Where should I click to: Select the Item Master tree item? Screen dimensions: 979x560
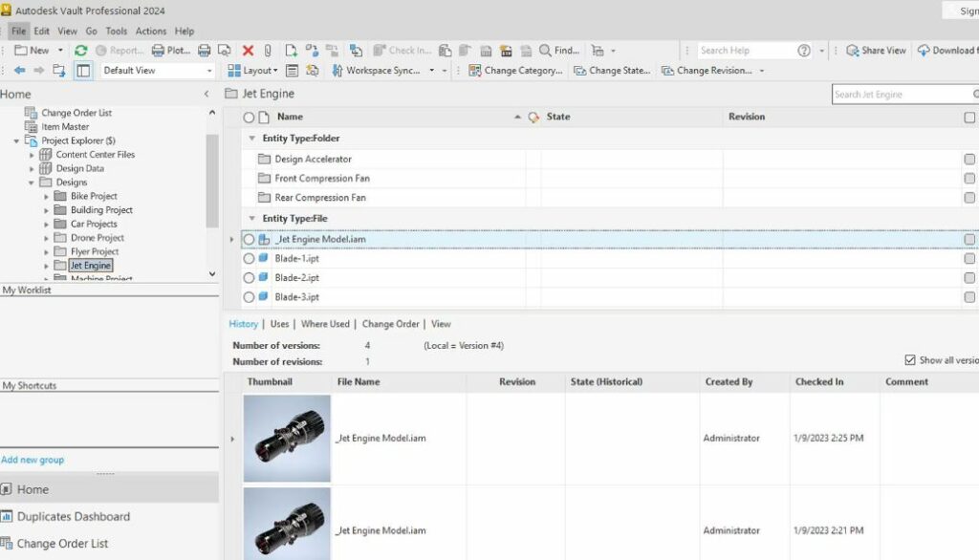click(x=65, y=127)
